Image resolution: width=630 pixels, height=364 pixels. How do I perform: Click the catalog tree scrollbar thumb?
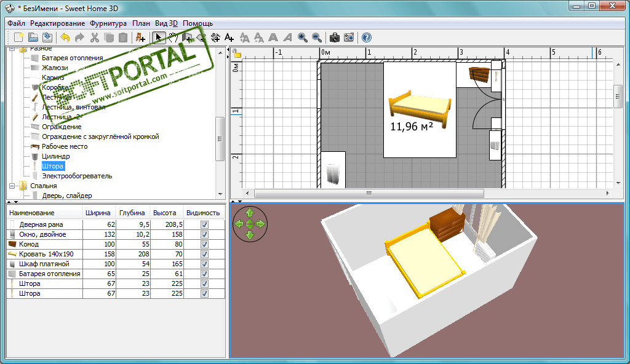coord(220,139)
